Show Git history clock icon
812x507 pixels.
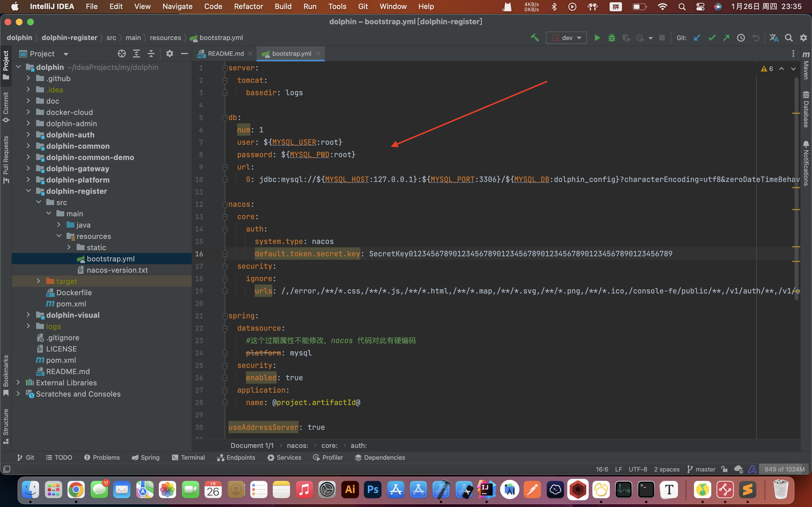(741, 37)
